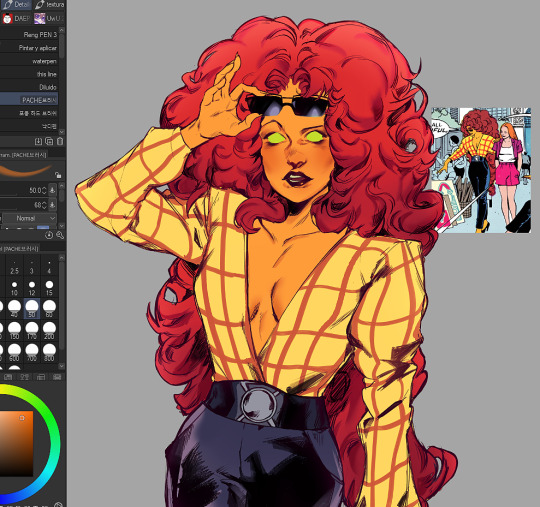Open brush size dynamics settings button

pos(52,190)
